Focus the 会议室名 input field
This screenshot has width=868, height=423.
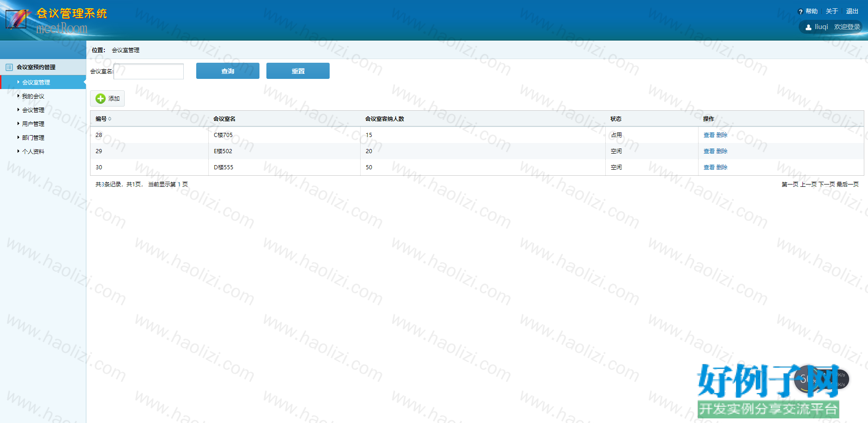pos(149,71)
